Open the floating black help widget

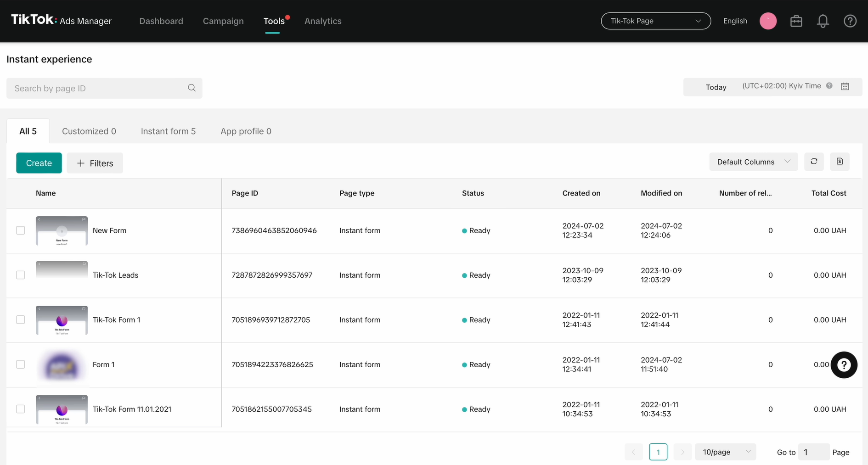point(844,365)
